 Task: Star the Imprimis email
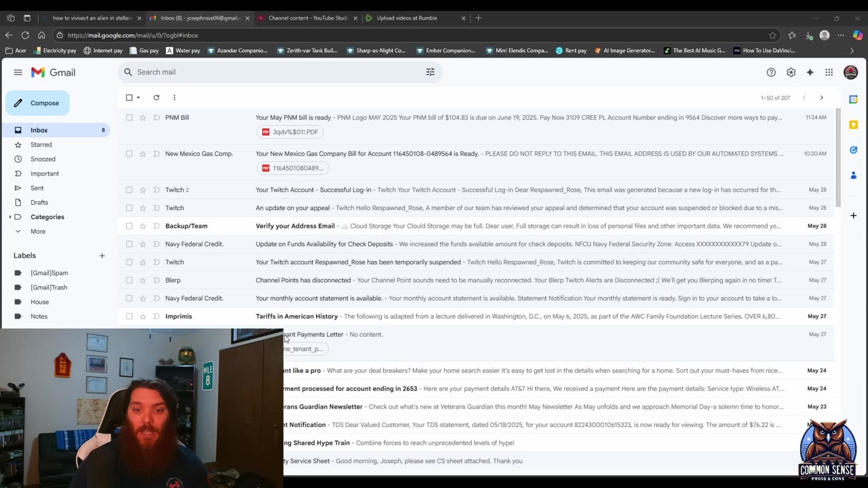click(142, 317)
